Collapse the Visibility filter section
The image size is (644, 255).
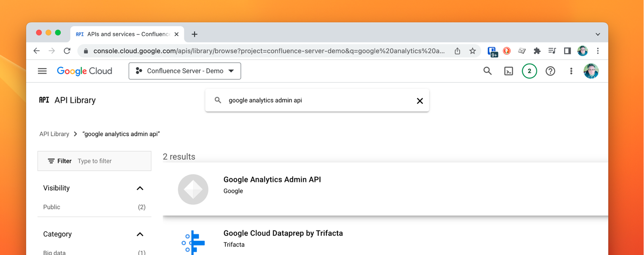(x=140, y=188)
